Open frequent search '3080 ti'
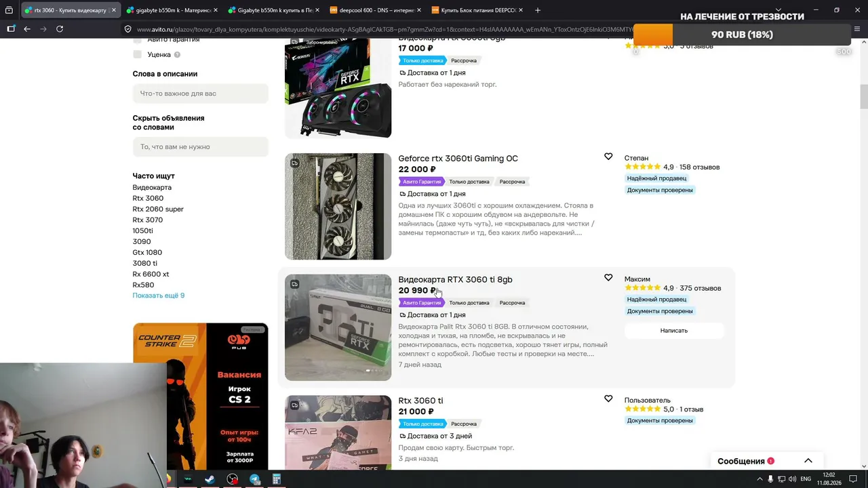The width and height of the screenshot is (868, 488). click(x=144, y=263)
